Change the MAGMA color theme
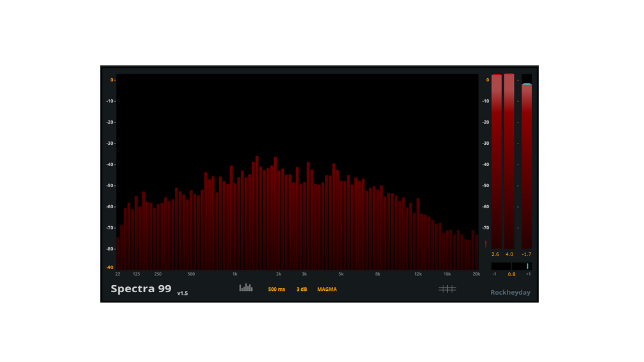The image size is (644, 362). [327, 290]
